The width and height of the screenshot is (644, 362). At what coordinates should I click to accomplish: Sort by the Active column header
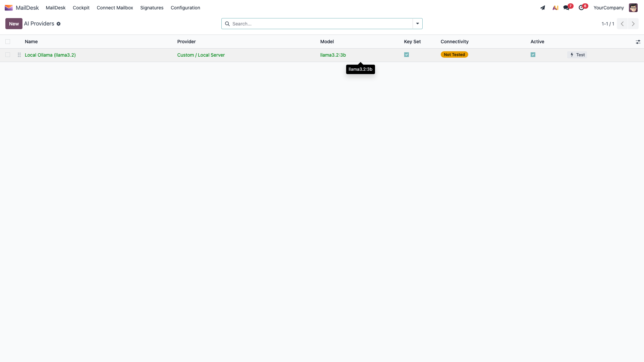[x=537, y=42]
